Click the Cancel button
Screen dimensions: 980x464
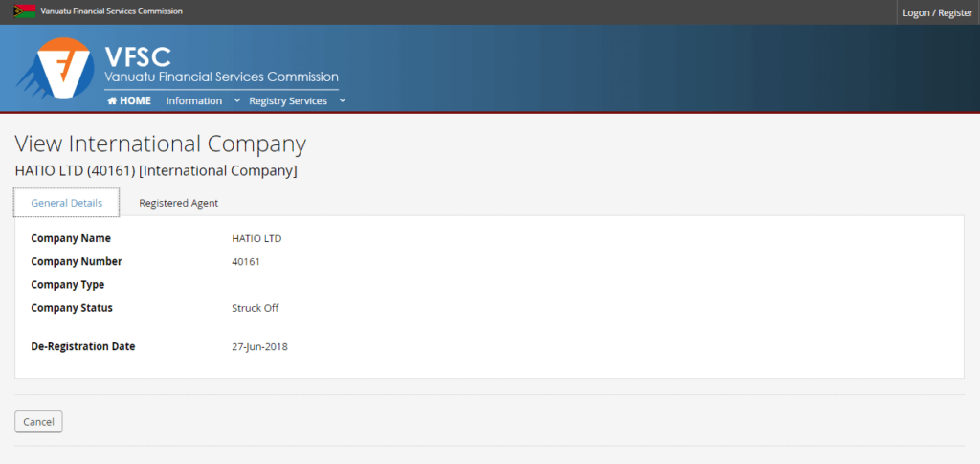coord(38,422)
